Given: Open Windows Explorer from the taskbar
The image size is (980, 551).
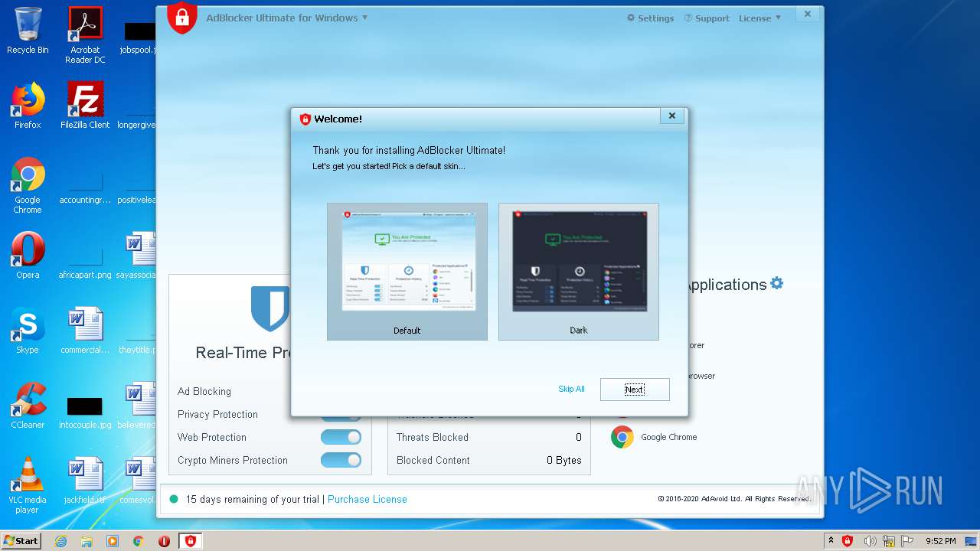Looking at the screenshot, I should pos(87,541).
